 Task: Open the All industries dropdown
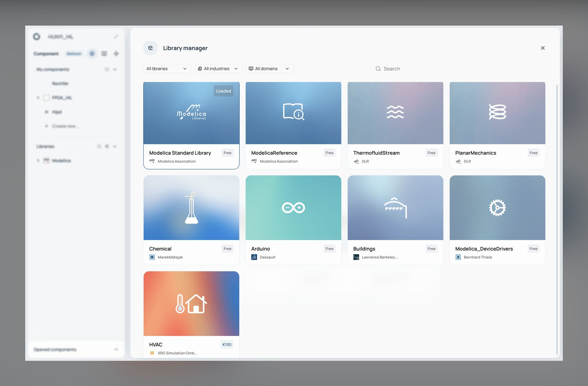click(x=218, y=69)
